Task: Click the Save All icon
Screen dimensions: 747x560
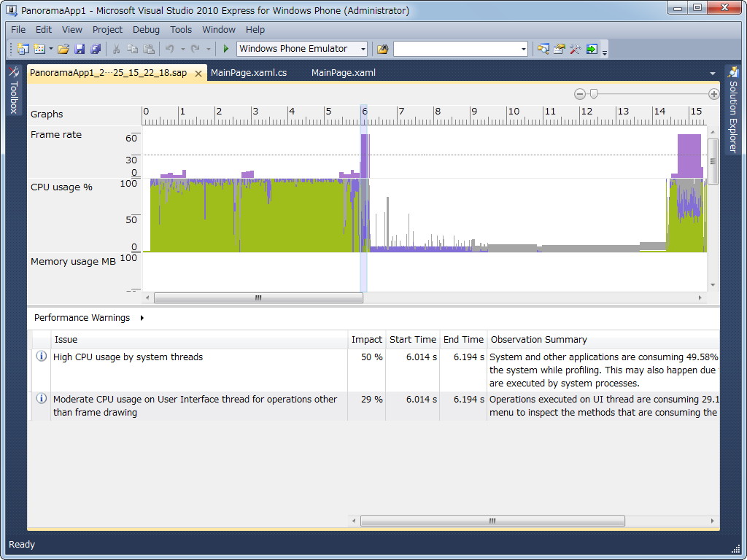Action: [96, 49]
